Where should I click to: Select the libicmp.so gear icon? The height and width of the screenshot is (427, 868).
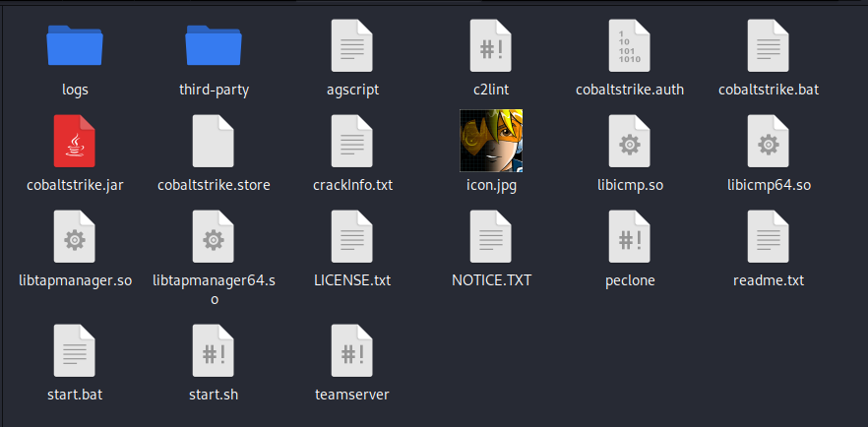pyautogui.click(x=630, y=141)
